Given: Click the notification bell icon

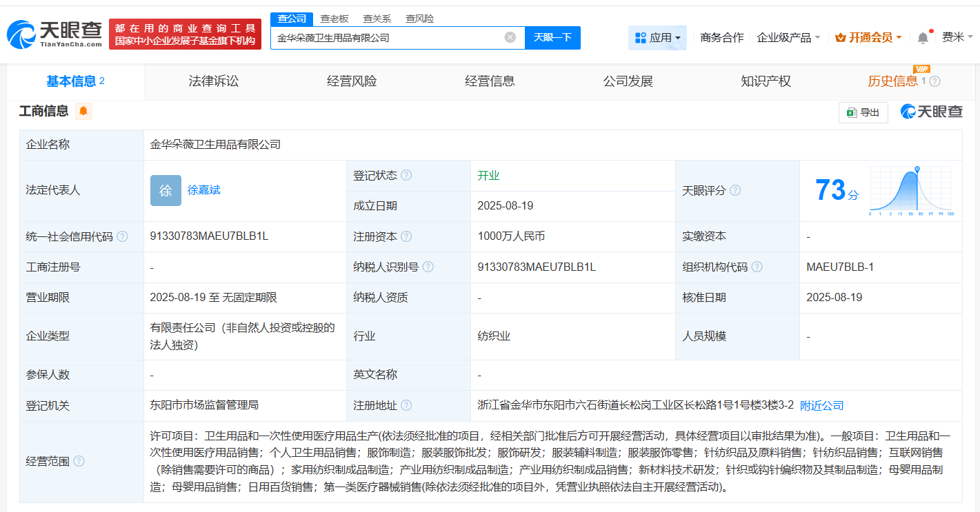Looking at the screenshot, I should click(923, 37).
